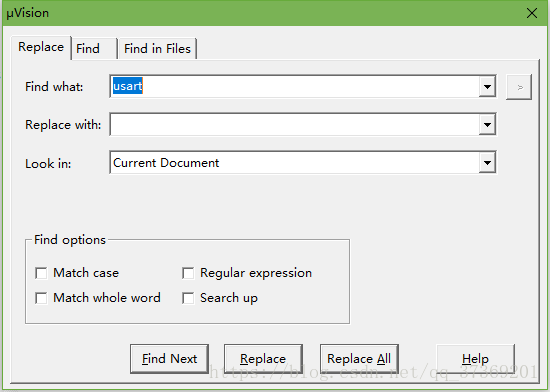The width and height of the screenshot is (550, 392).
Task: Click the Find Next button
Action: click(x=169, y=359)
